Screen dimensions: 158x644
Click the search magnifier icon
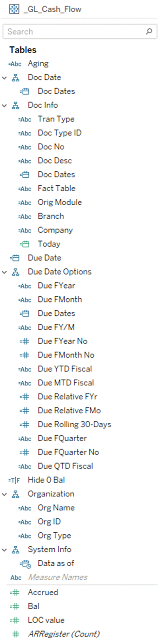click(149, 31)
